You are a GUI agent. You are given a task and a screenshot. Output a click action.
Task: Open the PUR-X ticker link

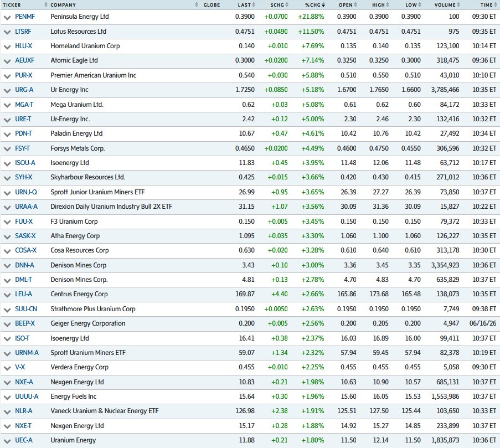pos(24,75)
